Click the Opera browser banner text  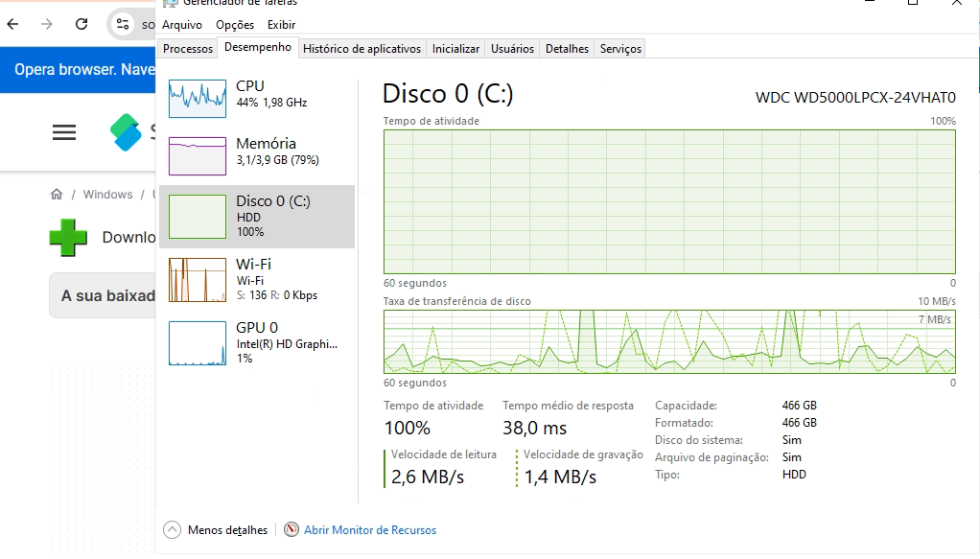pyautogui.click(x=84, y=69)
